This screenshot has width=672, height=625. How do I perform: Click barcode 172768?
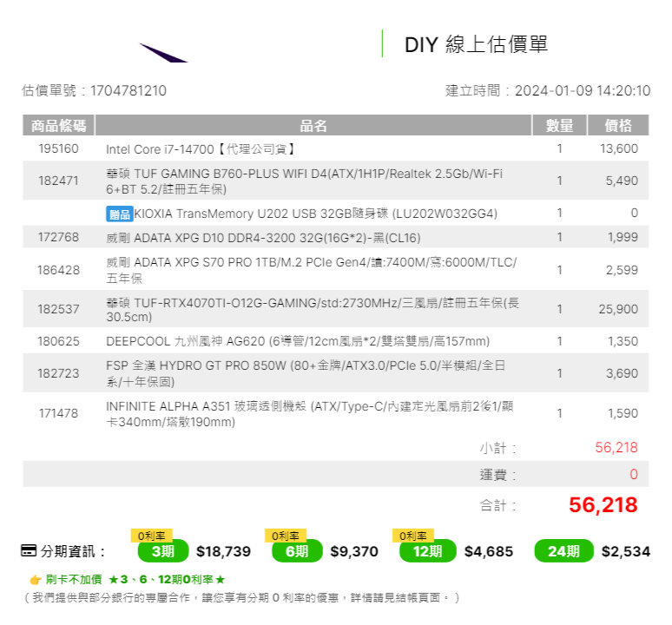tap(58, 237)
